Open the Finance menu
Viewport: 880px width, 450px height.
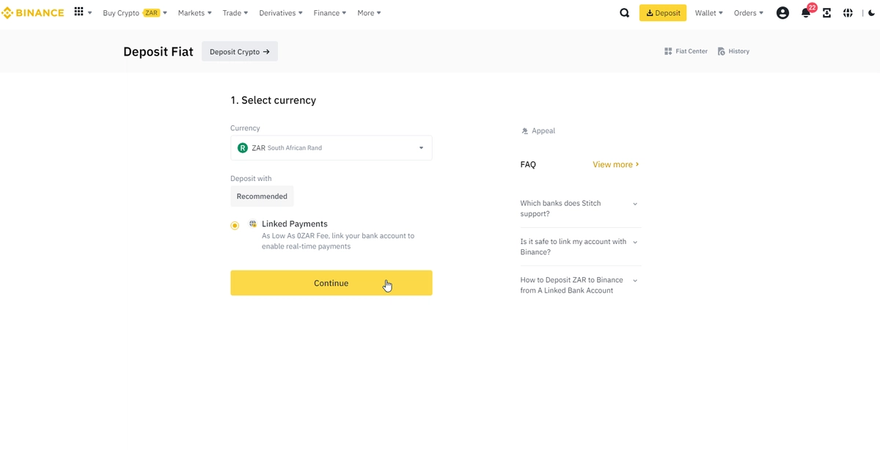coord(330,13)
